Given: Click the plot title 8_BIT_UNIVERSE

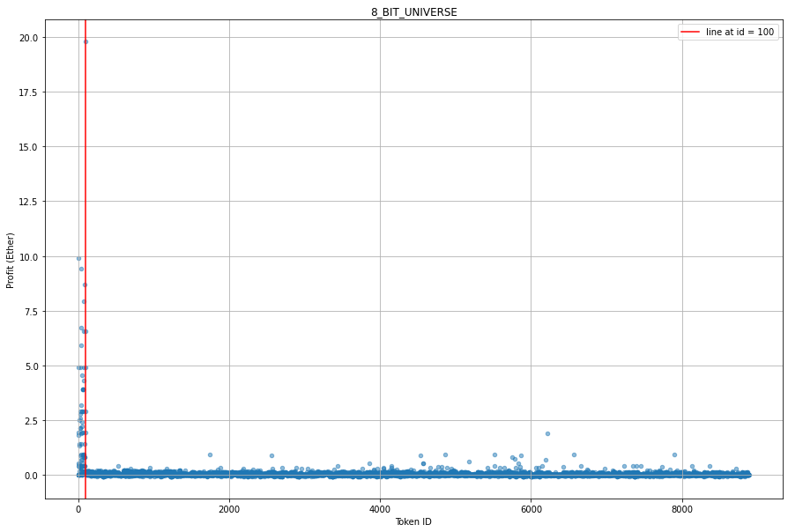Looking at the screenshot, I should (x=414, y=12).
